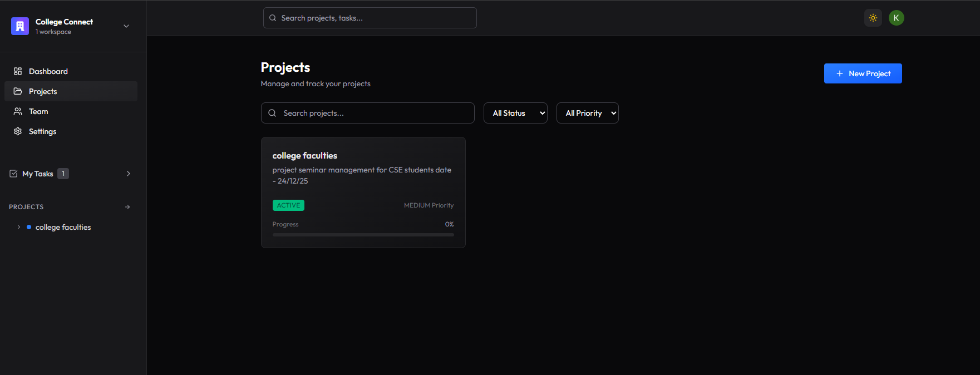980x375 pixels.
Task: Click the MEDIUM Priority label on card
Action: 429,205
